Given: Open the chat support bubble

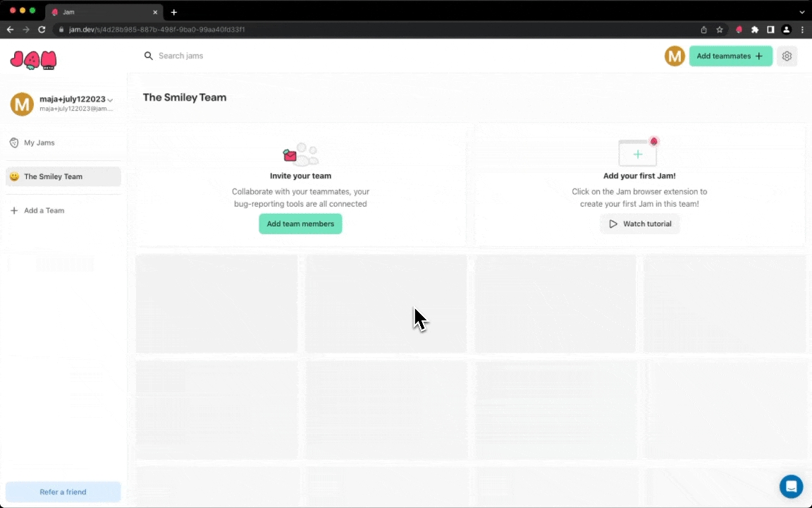Looking at the screenshot, I should click(x=791, y=486).
